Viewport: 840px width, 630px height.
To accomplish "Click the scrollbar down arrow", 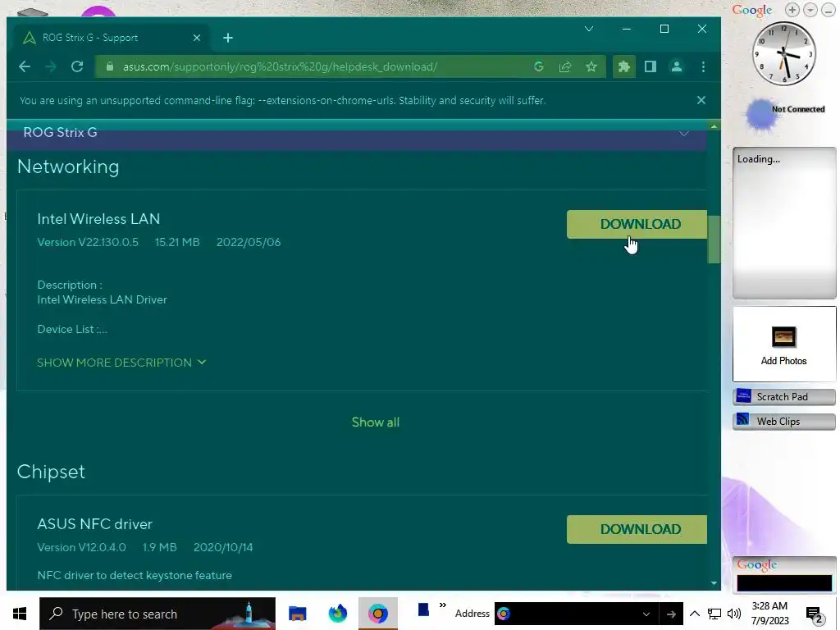I will [714, 583].
